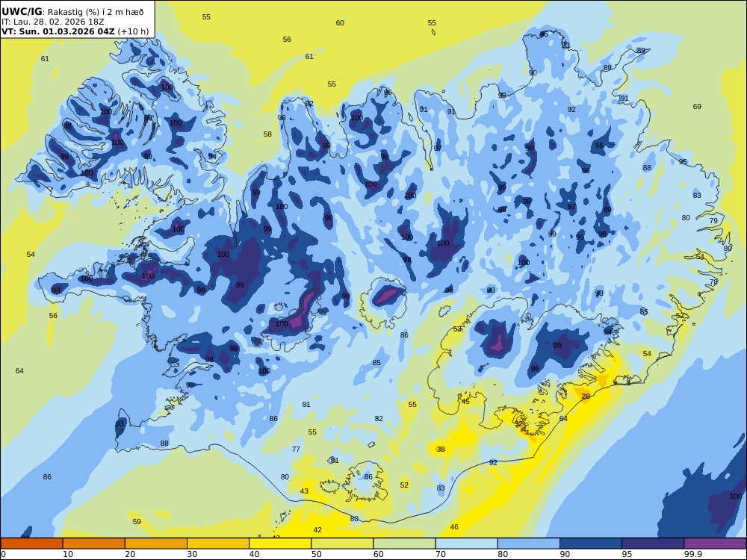Viewport: 747px width, 560px height.
Task: Click the humidity value '82' on the map
Action: (x=378, y=419)
